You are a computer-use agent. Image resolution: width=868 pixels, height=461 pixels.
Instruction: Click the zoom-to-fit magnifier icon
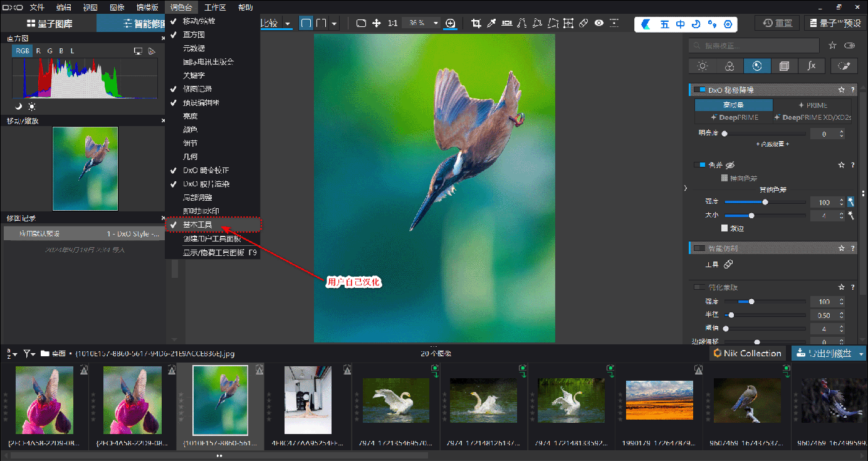(451, 23)
